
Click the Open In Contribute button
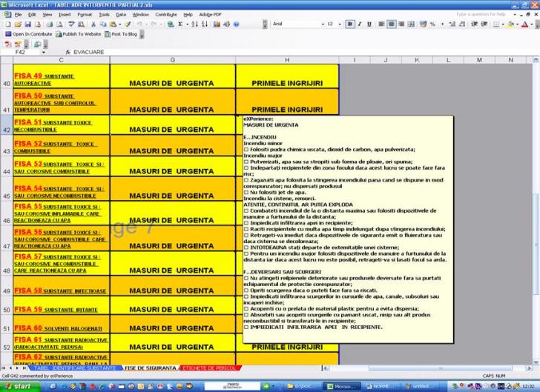(29, 34)
